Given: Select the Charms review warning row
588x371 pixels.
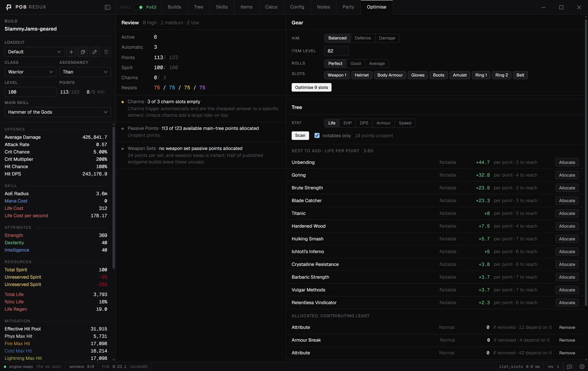Looking at the screenshot, I should [x=201, y=109].
